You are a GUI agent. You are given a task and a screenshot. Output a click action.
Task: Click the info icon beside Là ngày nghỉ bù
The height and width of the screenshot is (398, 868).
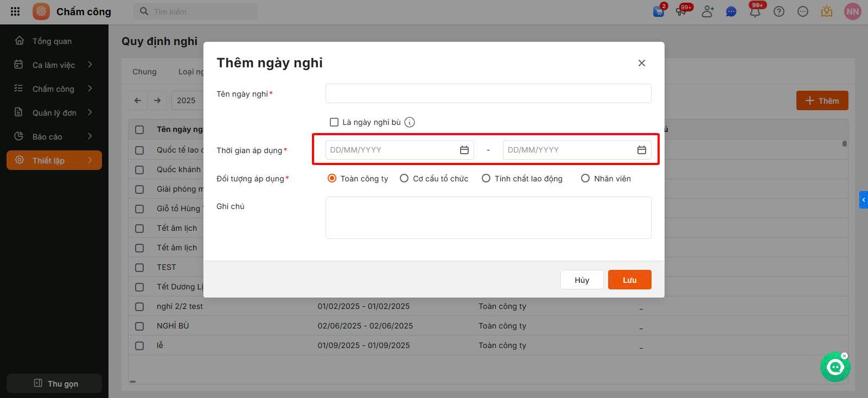coord(410,122)
